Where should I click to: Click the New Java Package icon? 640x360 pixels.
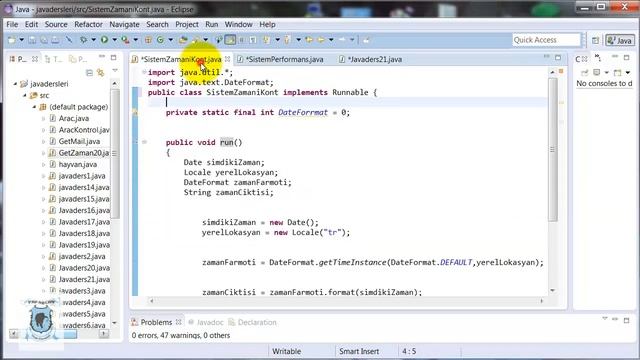tap(148, 40)
